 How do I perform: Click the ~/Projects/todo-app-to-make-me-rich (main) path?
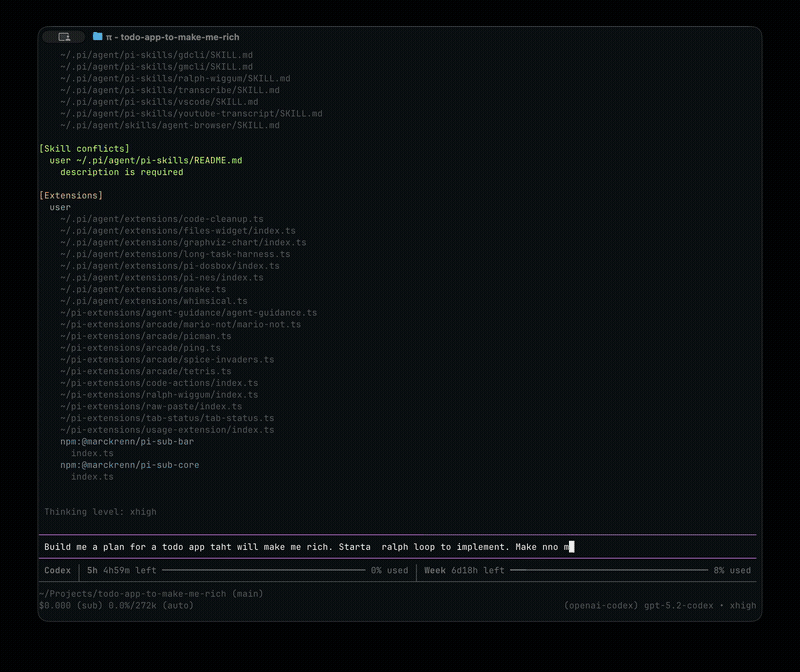coord(151,594)
